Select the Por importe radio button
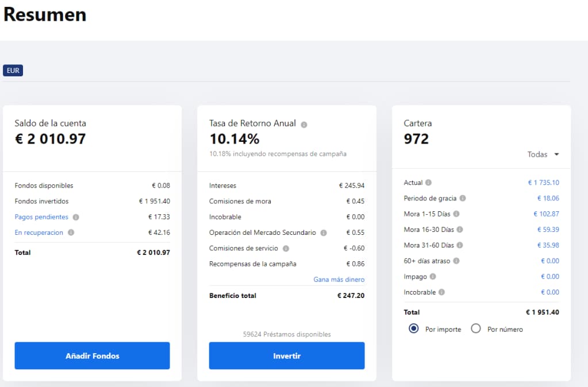 (413, 329)
